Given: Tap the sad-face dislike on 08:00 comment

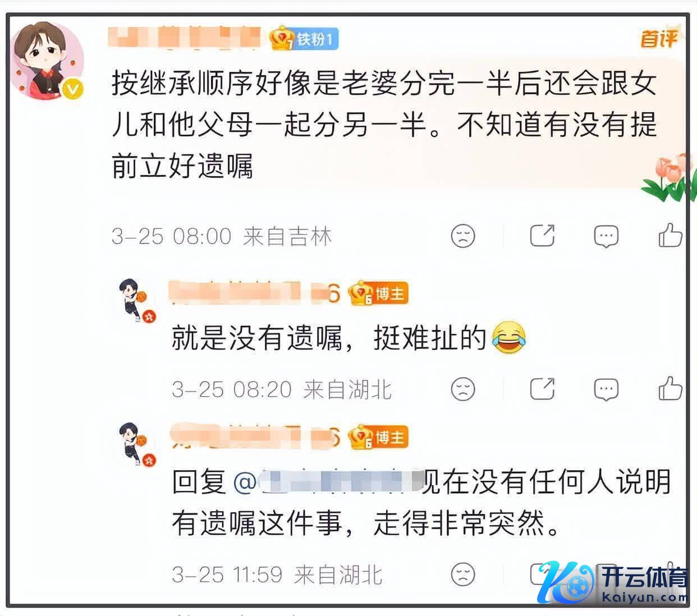Looking at the screenshot, I should click(463, 236).
